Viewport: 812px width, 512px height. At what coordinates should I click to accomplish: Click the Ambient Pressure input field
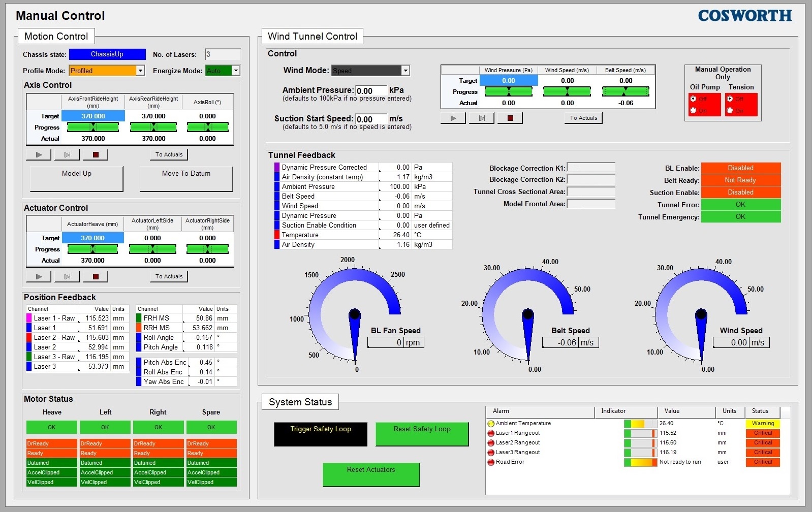coord(371,91)
